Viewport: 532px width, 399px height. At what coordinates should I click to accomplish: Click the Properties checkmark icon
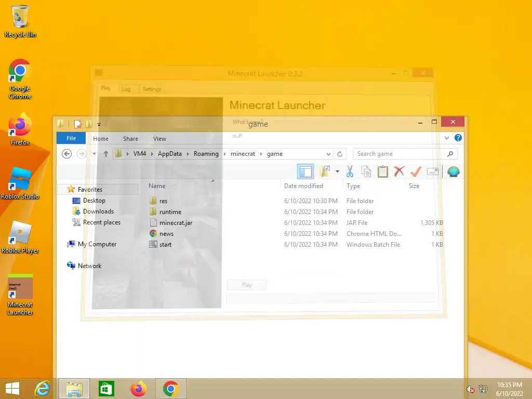pyautogui.click(x=416, y=171)
